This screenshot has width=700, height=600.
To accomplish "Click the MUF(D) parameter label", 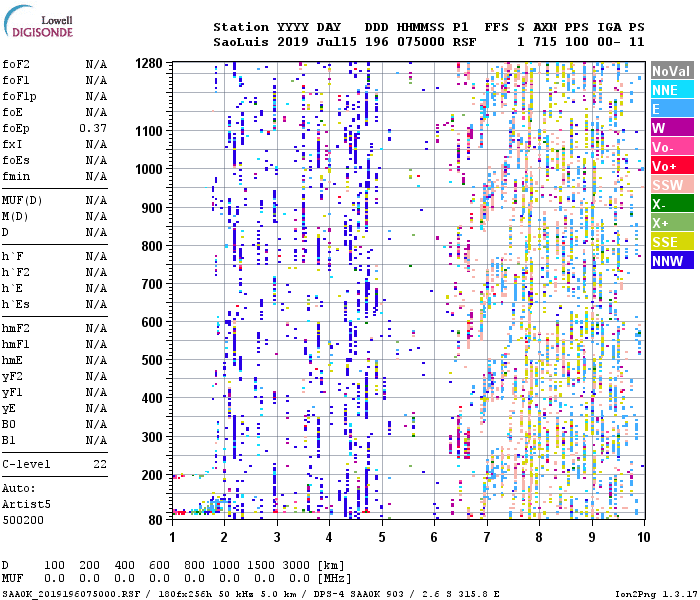I will [22, 200].
